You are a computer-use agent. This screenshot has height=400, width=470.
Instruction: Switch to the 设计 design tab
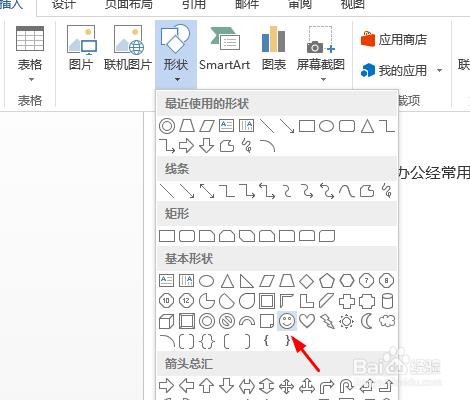coord(64,5)
